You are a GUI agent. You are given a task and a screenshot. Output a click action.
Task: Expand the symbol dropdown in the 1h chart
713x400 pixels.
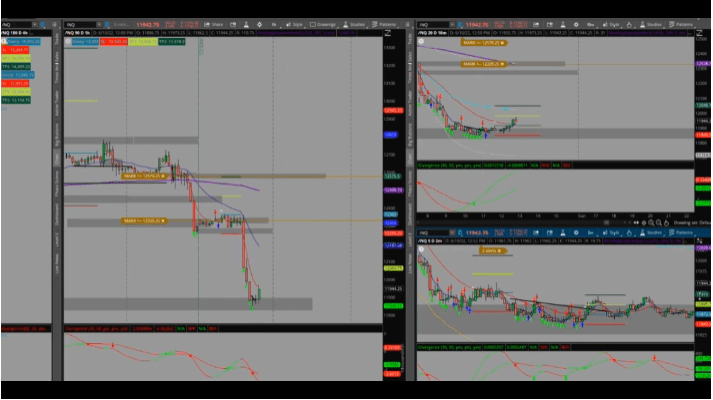[x=99, y=25]
